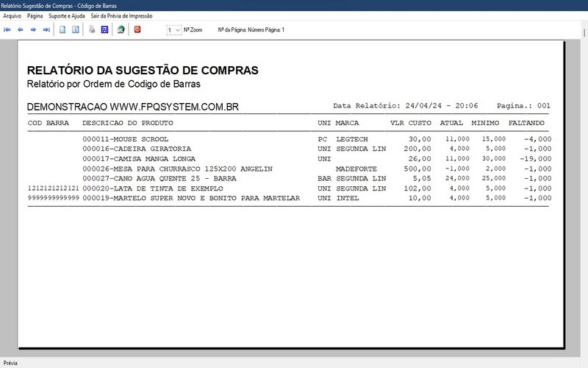Click the RELATÓRIO DA SUGESTÃO DE COMPRAS heading

click(x=143, y=71)
